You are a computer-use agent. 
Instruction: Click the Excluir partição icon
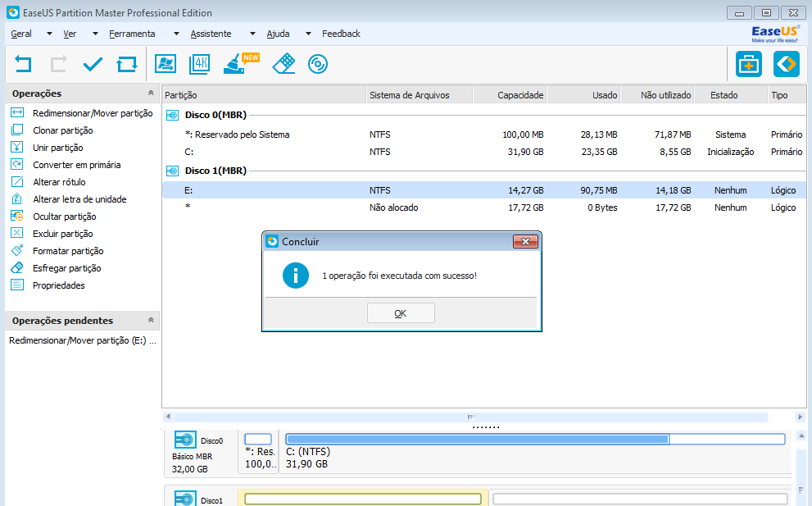[17, 233]
